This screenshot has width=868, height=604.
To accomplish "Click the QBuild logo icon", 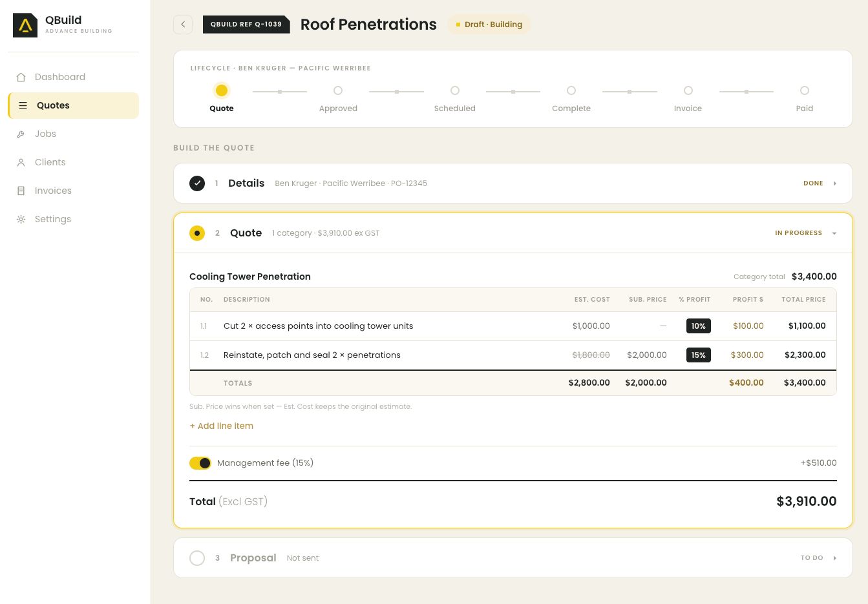I will tap(25, 25).
